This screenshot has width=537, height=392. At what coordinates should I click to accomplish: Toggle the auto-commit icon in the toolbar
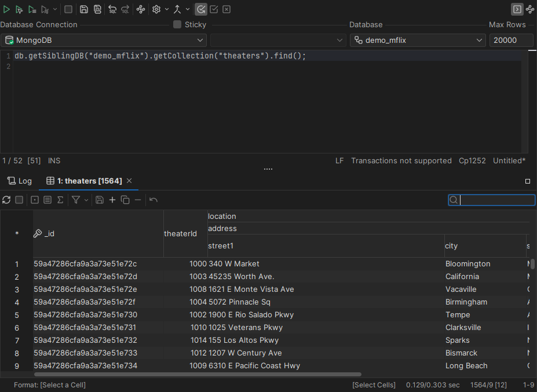pyautogui.click(x=200, y=9)
